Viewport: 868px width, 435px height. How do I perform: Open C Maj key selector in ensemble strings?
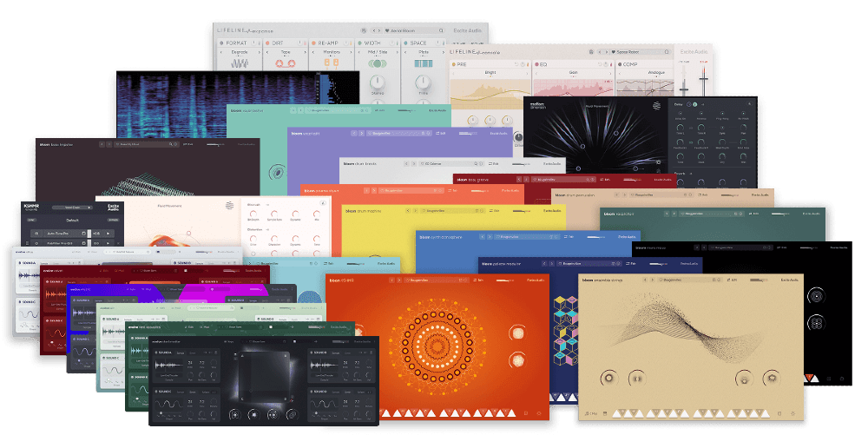tap(590, 413)
